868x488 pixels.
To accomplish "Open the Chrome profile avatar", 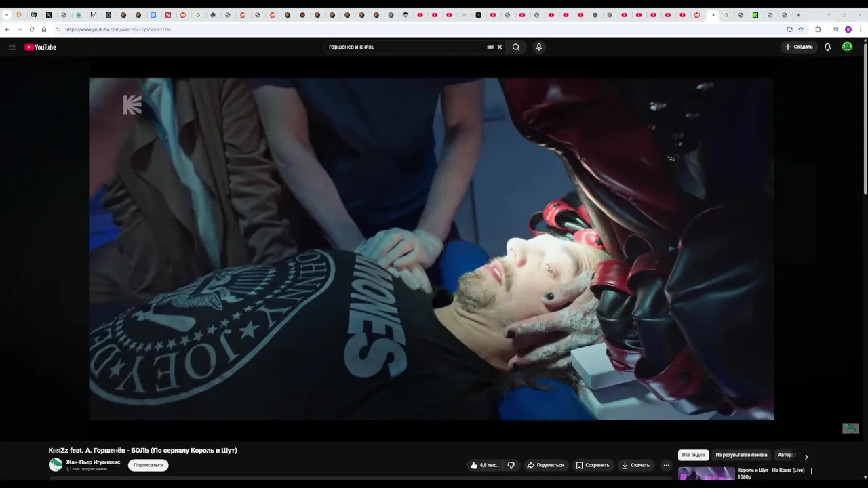I will click(848, 29).
